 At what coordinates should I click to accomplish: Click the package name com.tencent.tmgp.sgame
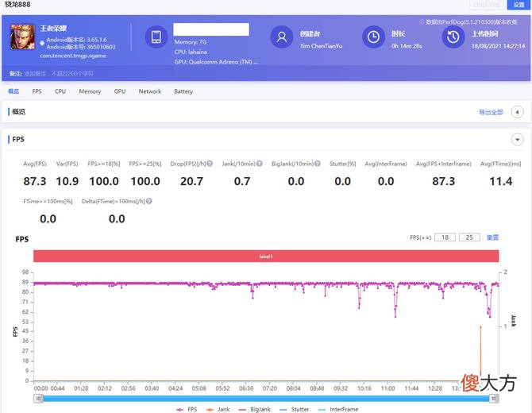[x=73, y=56]
